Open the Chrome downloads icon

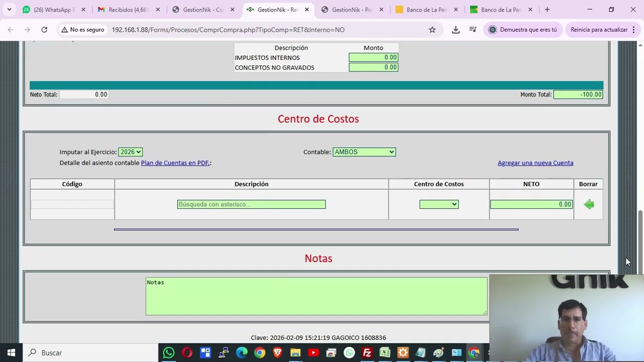tap(456, 30)
